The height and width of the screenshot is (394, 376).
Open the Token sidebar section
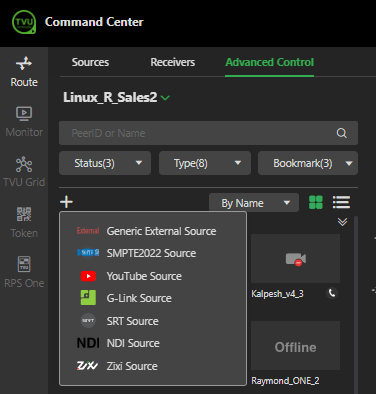(24, 223)
